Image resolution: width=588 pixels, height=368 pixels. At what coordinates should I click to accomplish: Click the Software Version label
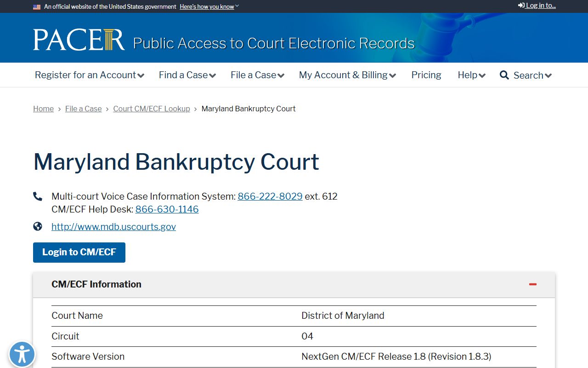[x=88, y=356]
